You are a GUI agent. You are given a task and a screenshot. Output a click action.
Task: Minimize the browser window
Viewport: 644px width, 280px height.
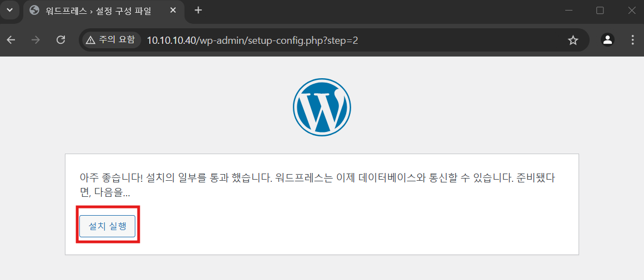coord(569,11)
